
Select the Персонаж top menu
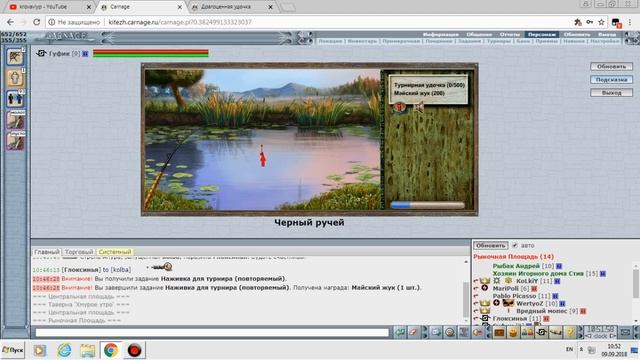click(542, 35)
